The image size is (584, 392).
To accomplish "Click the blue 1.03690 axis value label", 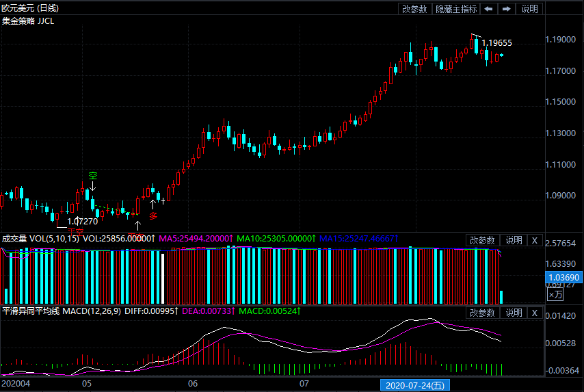I will 563,277.
